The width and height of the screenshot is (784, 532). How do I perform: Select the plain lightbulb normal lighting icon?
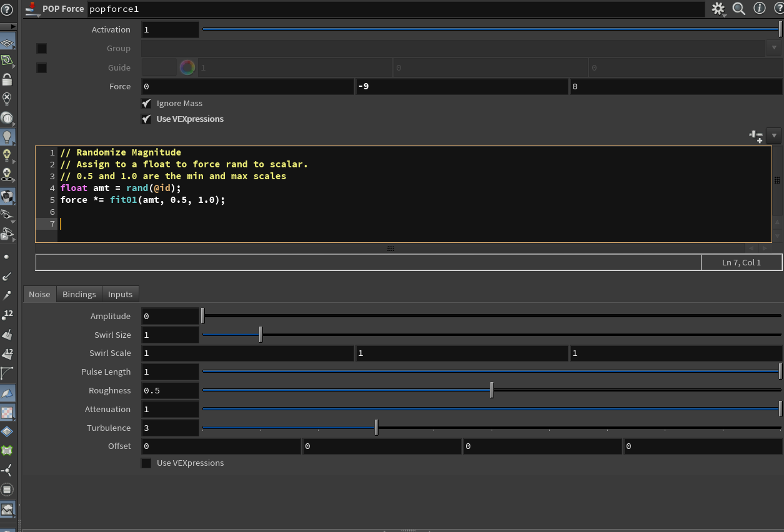(7, 136)
